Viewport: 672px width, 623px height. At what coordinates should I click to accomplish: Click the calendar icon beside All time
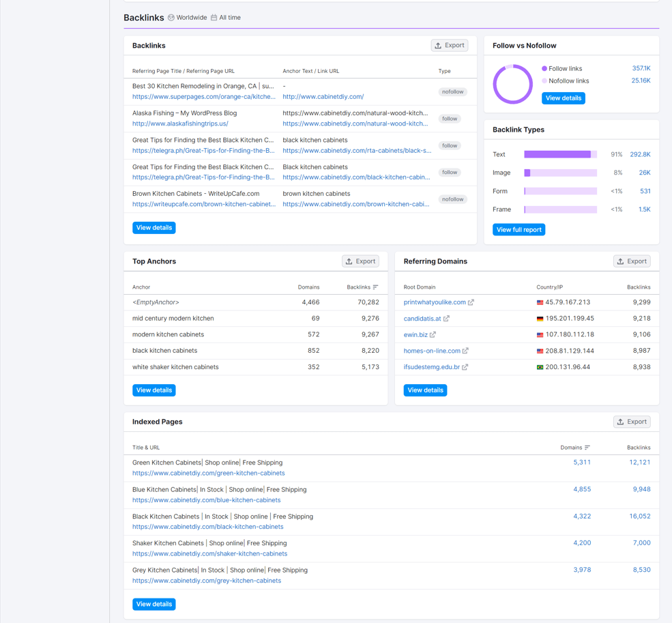[x=214, y=18]
